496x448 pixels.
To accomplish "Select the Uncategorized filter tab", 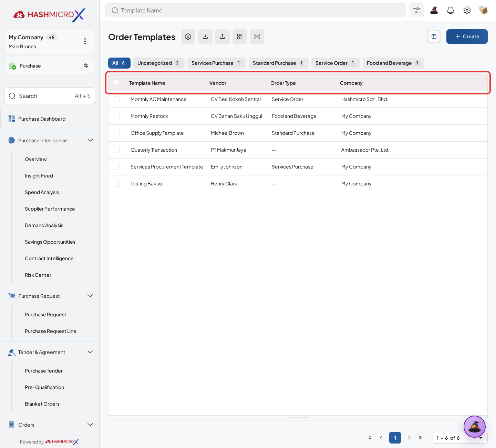I will [159, 63].
